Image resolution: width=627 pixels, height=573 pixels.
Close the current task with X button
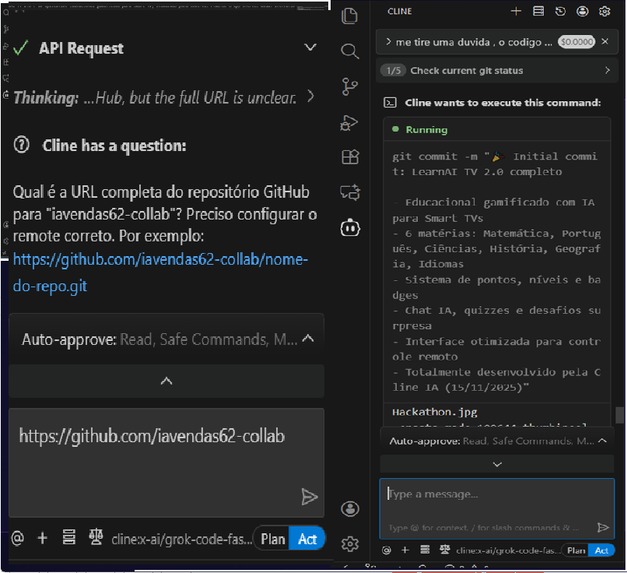click(x=605, y=41)
